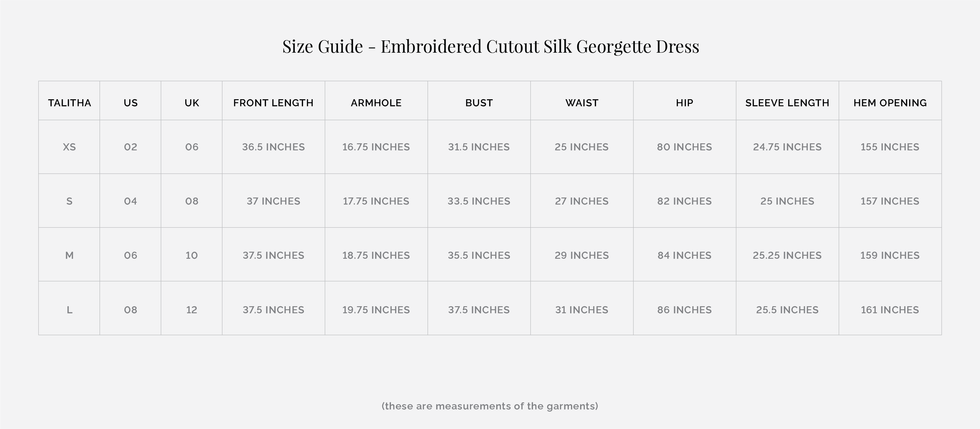Click the M size row label
The height and width of the screenshot is (429, 980).
point(69,255)
